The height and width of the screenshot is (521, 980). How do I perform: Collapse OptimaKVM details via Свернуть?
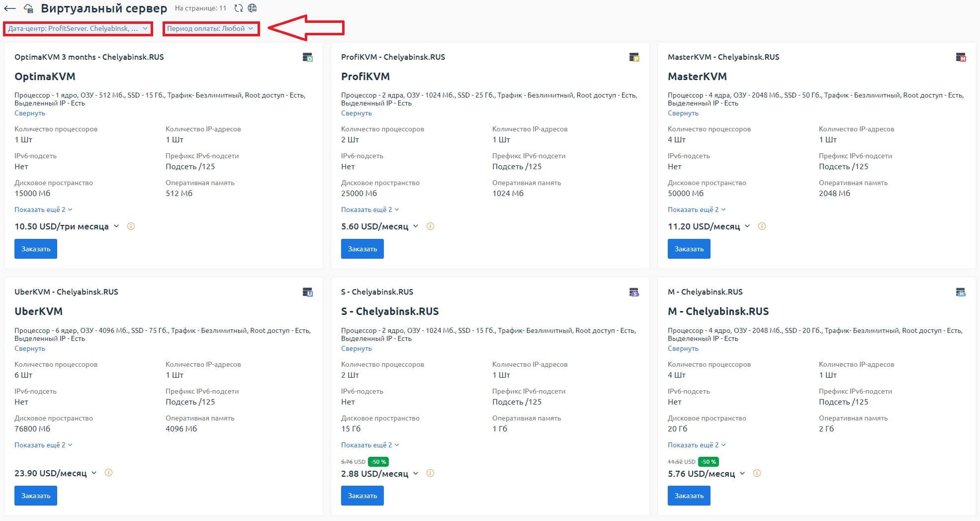30,113
